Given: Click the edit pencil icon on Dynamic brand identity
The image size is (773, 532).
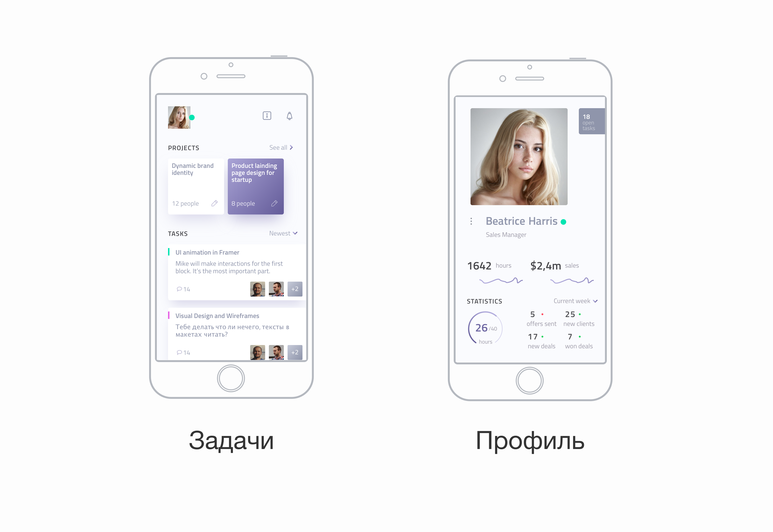Looking at the screenshot, I should [x=215, y=204].
